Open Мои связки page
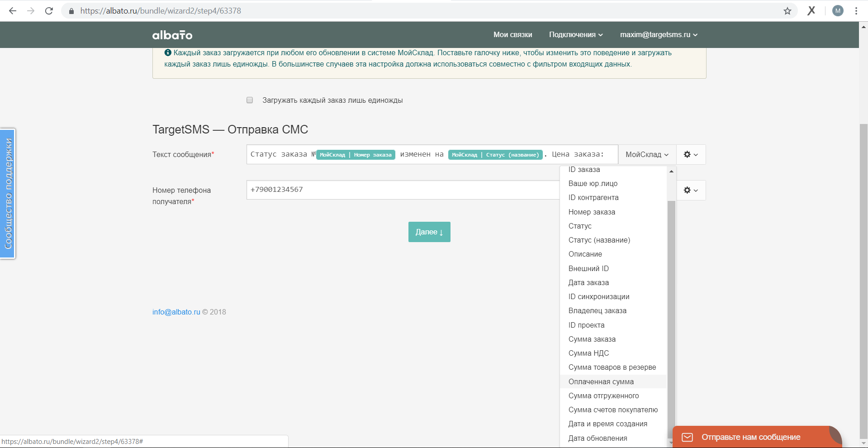868x448 pixels. [x=512, y=34]
